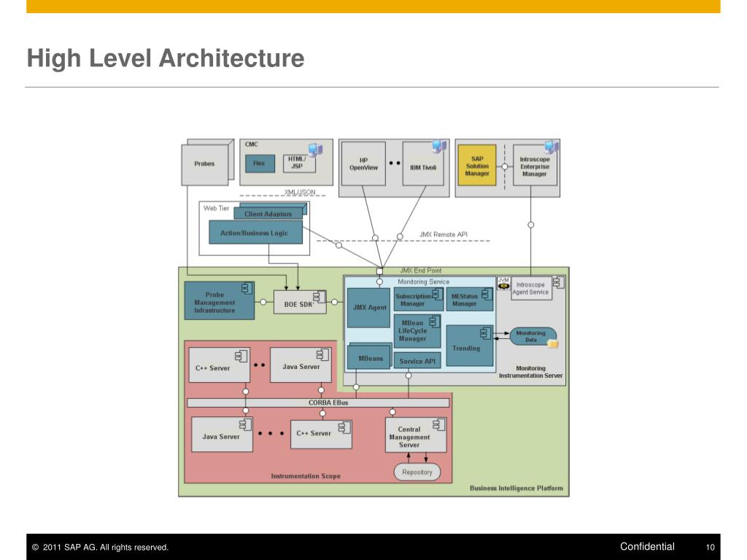Select the MBeans box
Viewport: 747px width, 560px height.
368,358
